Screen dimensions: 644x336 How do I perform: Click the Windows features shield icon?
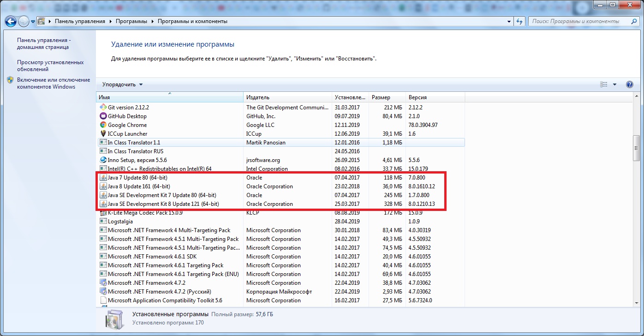click(x=11, y=80)
